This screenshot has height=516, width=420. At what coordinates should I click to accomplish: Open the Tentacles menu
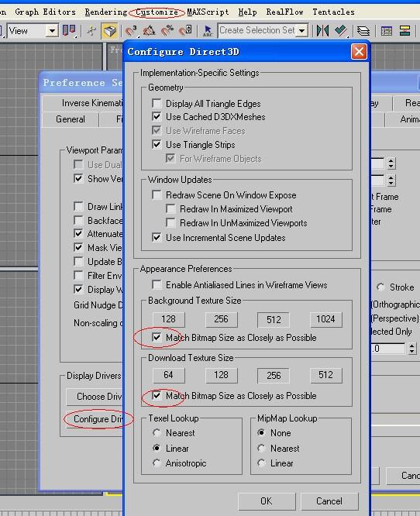333,12
